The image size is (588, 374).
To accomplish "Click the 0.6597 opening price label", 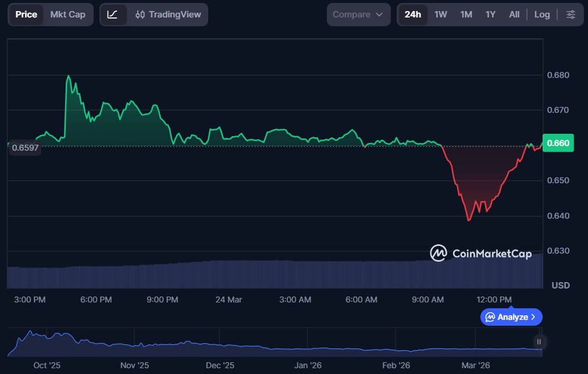I will click(24, 148).
